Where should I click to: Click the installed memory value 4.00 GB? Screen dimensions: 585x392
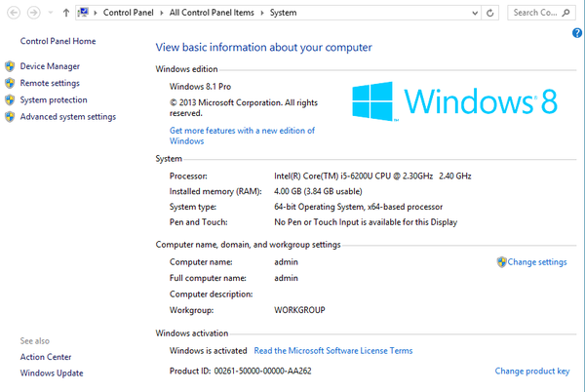[318, 191]
